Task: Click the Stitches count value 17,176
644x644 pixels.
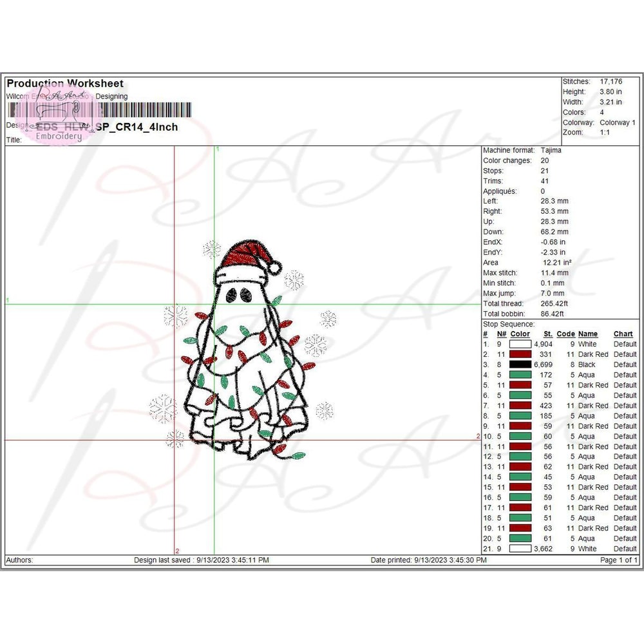Action: tap(612, 82)
